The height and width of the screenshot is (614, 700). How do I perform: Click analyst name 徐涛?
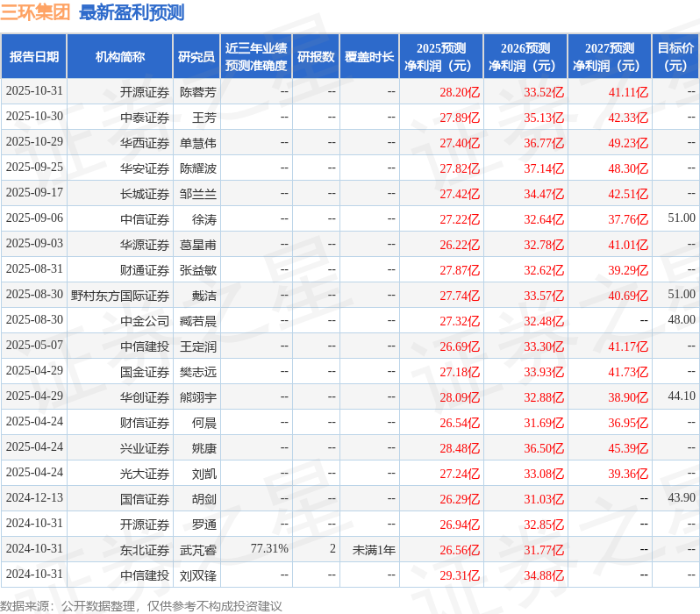[x=204, y=219]
